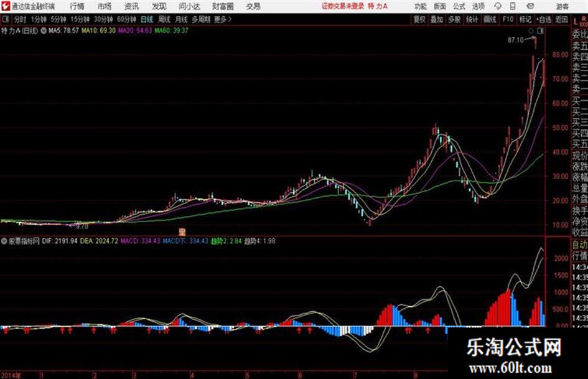Open the 交易 menu
The width and height of the screenshot is (588, 379).
pyautogui.click(x=253, y=6)
